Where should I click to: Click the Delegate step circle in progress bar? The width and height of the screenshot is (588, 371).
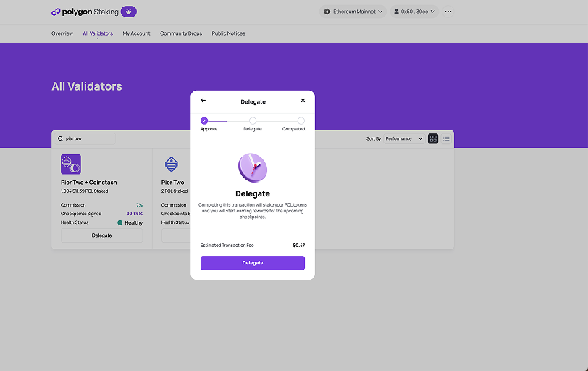[253, 121]
